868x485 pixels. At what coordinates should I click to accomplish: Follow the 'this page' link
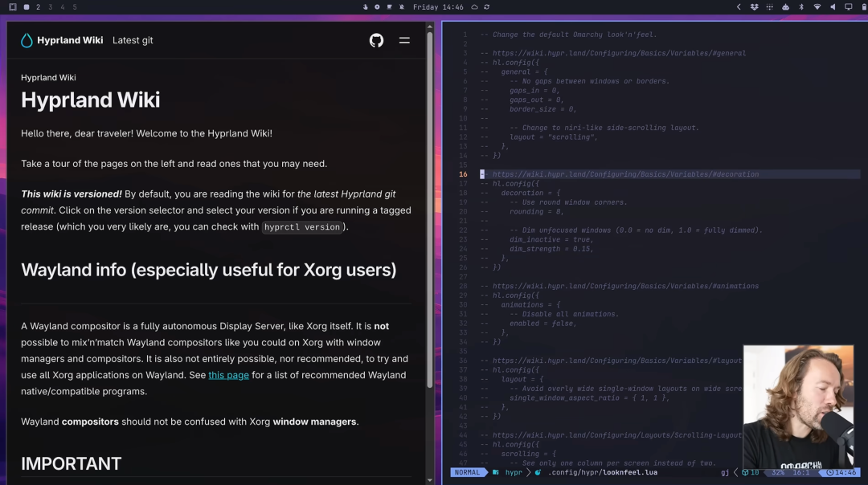(228, 375)
